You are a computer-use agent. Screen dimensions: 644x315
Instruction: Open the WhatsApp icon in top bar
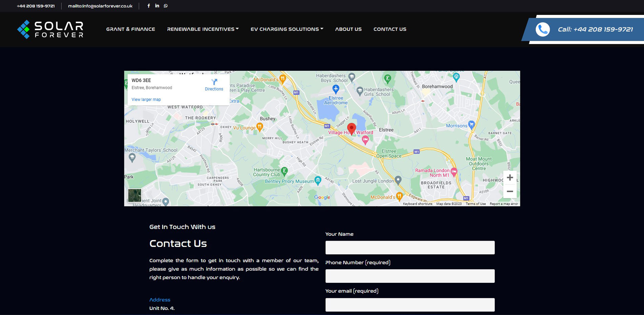point(166,6)
